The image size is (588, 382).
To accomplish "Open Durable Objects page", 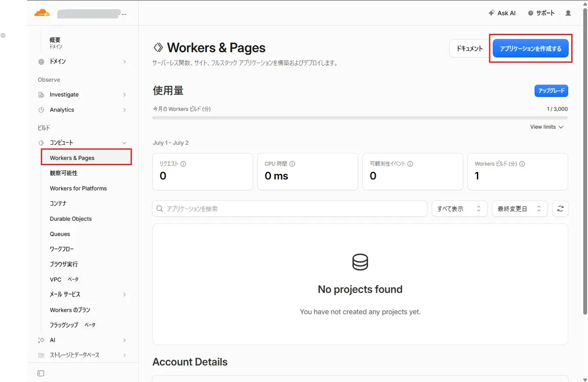I will pos(71,219).
